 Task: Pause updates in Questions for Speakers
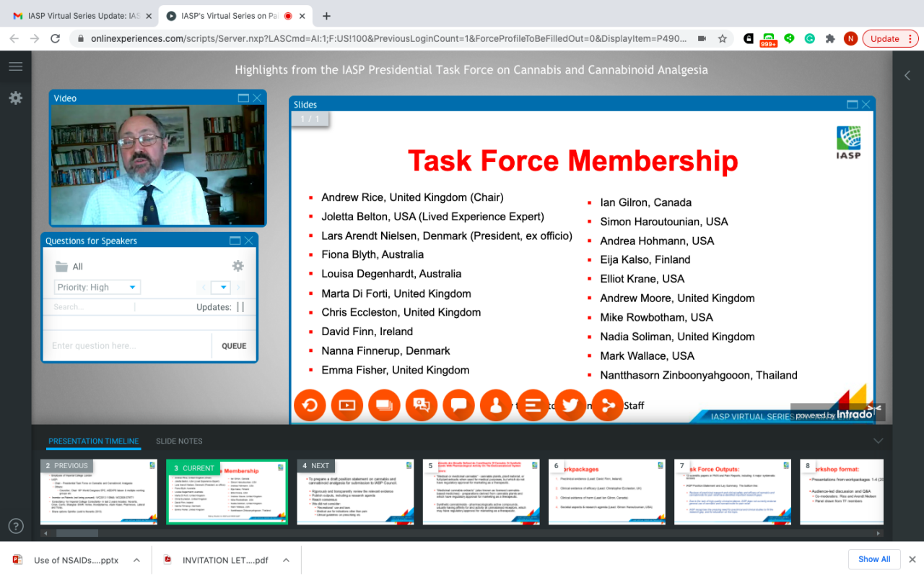click(240, 307)
